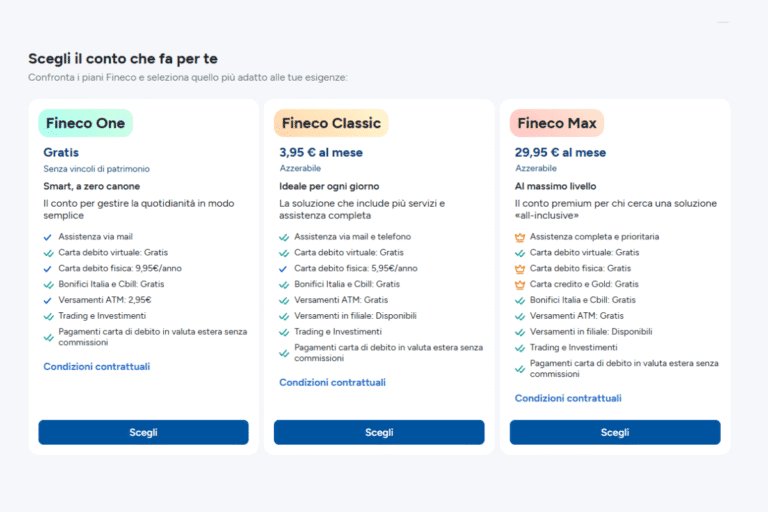Click checkmark icon beside Assistenza via mail e telefono
The width and height of the screenshot is (768, 512).
(284, 237)
